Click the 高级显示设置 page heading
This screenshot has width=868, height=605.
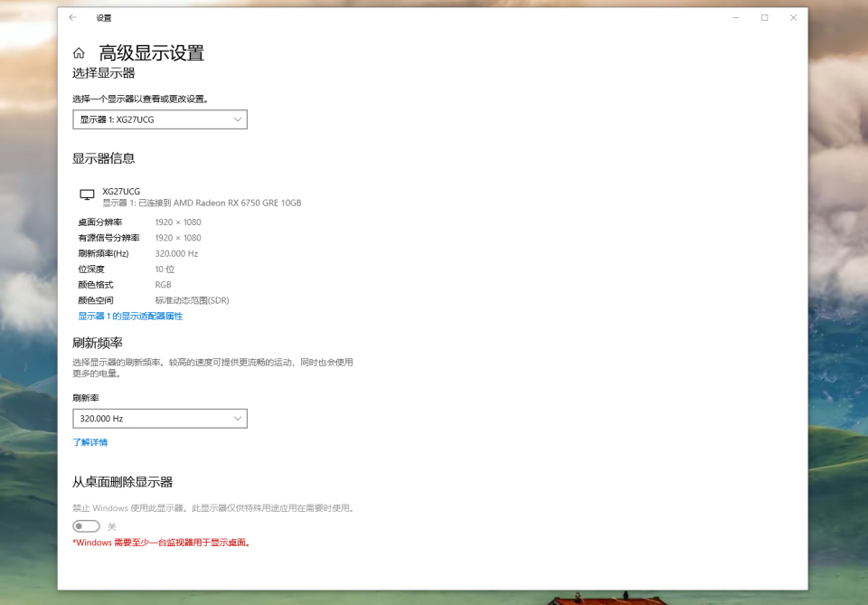tap(152, 53)
